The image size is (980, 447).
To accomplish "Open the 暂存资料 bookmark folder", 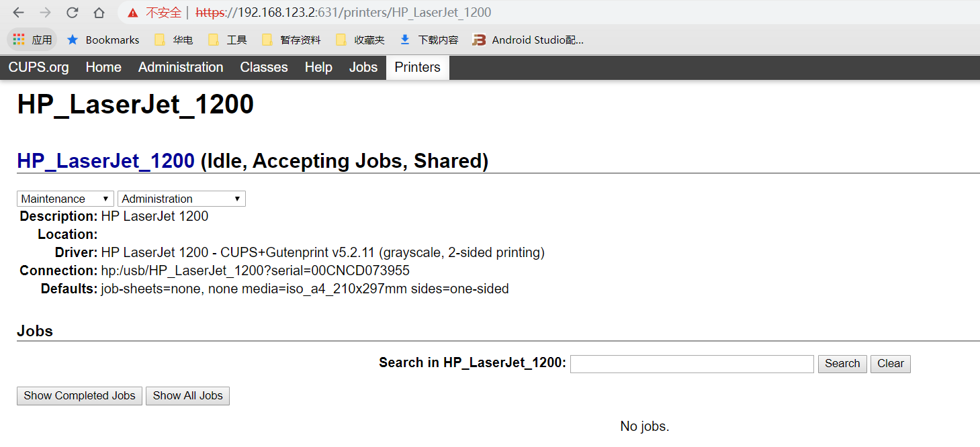I will 292,40.
